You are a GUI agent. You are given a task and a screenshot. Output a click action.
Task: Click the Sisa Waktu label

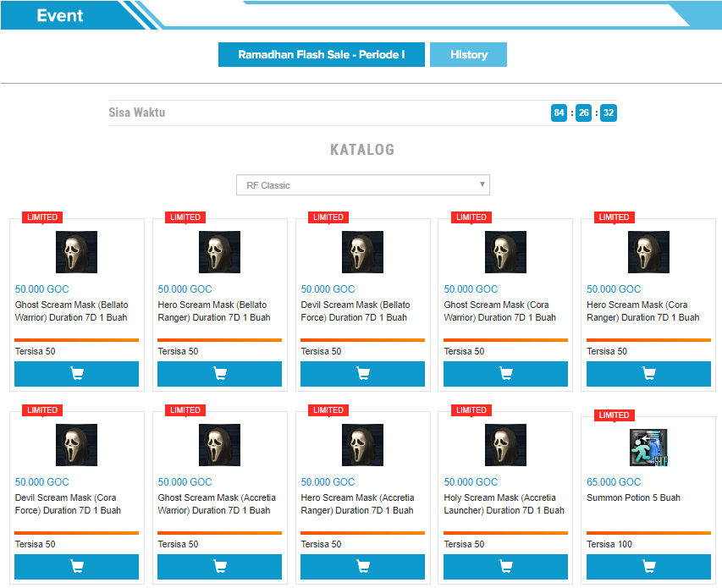[137, 113]
